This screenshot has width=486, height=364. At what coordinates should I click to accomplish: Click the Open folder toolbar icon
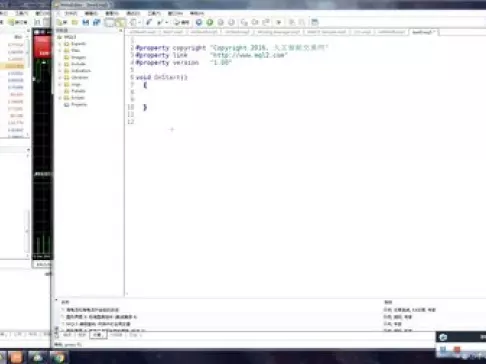point(75,22)
